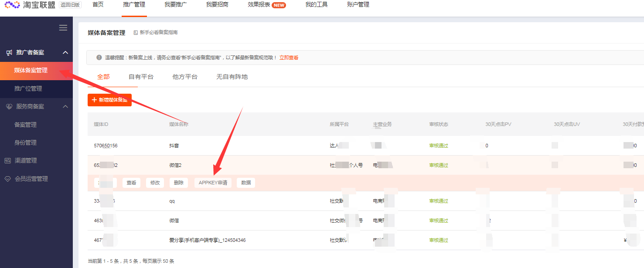Click the APPKEY申请 button
The image size is (644, 268).
point(213,183)
